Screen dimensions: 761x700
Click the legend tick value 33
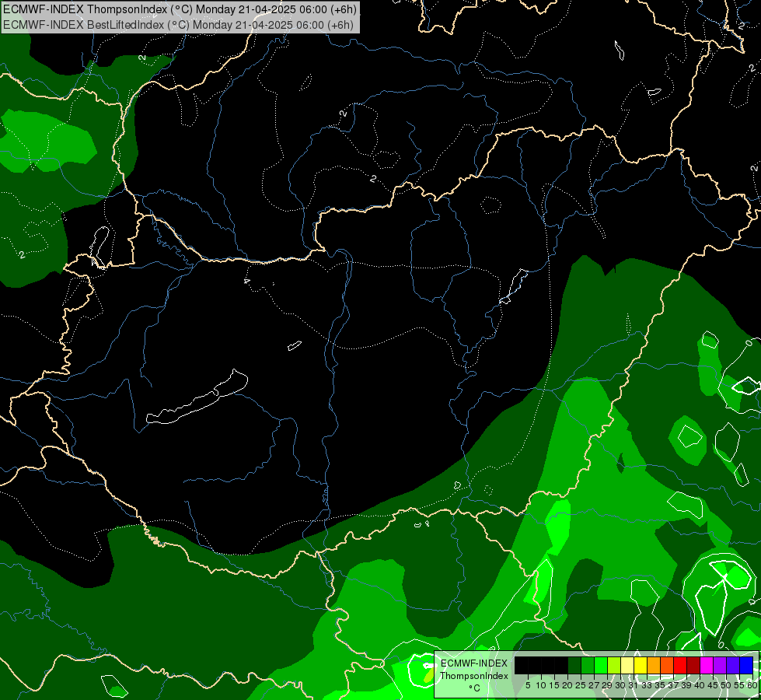click(x=647, y=685)
